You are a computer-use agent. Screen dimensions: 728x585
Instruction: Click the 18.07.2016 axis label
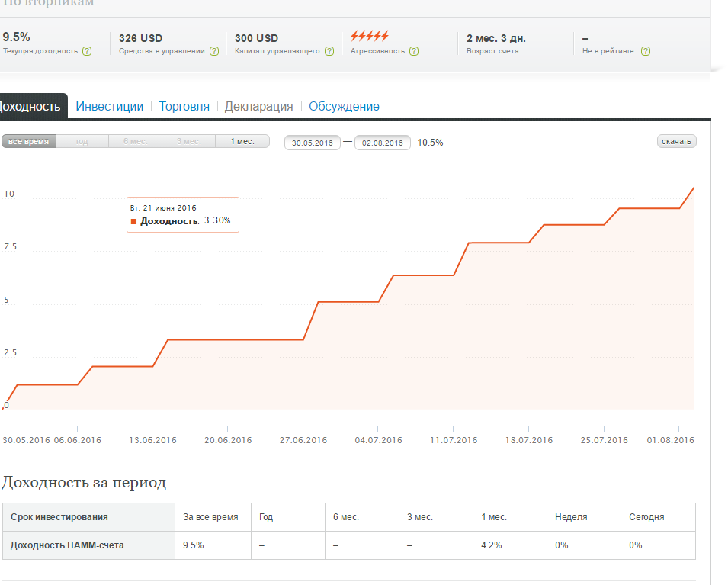click(x=529, y=440)
